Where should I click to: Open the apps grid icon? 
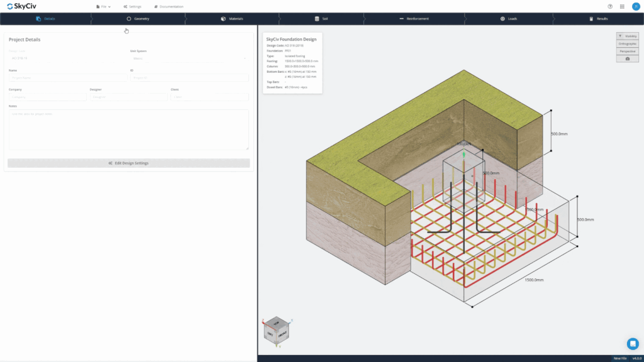pos(622,6)
